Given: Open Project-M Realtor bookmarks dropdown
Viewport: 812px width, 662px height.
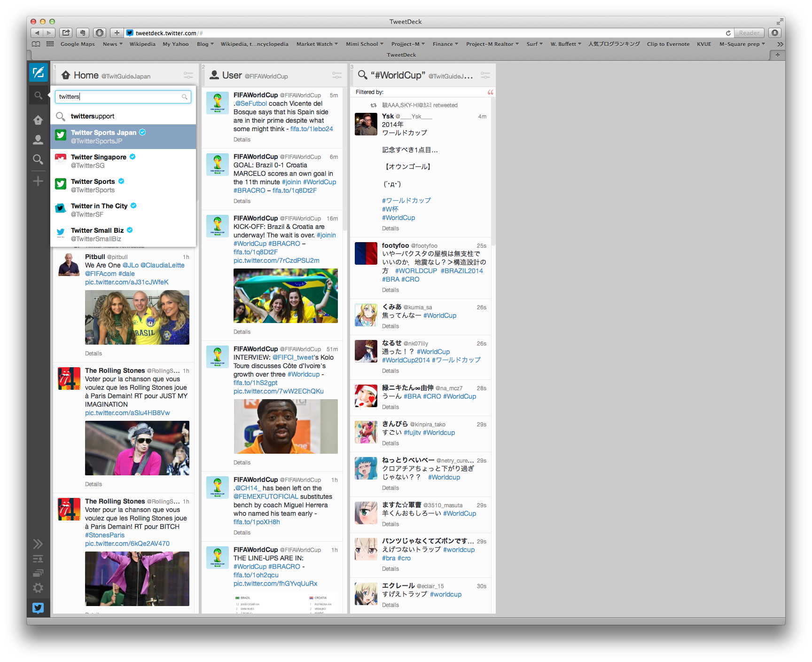Looking at the screenshot, I should point(492,44).
